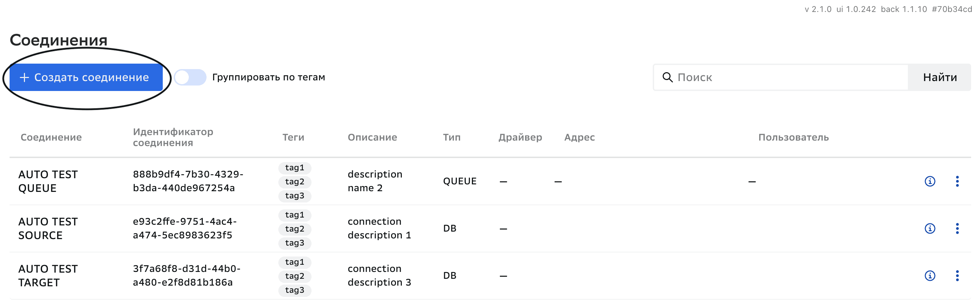
Task: Select tag1 chip in AUTO TEST QUEUE row
Action: point(294,168)
